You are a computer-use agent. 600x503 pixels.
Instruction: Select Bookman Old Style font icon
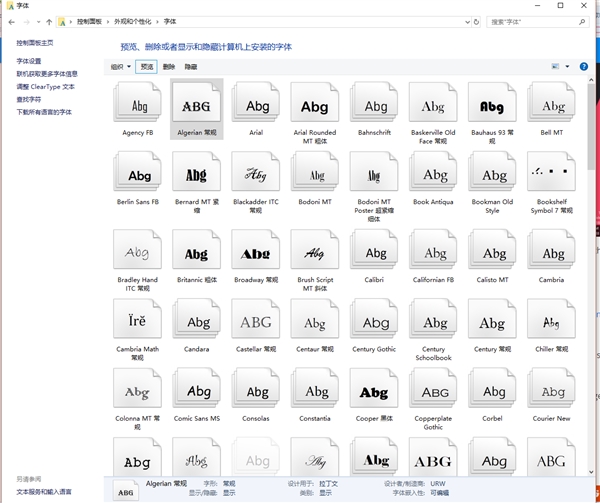[x=492, y=171]
